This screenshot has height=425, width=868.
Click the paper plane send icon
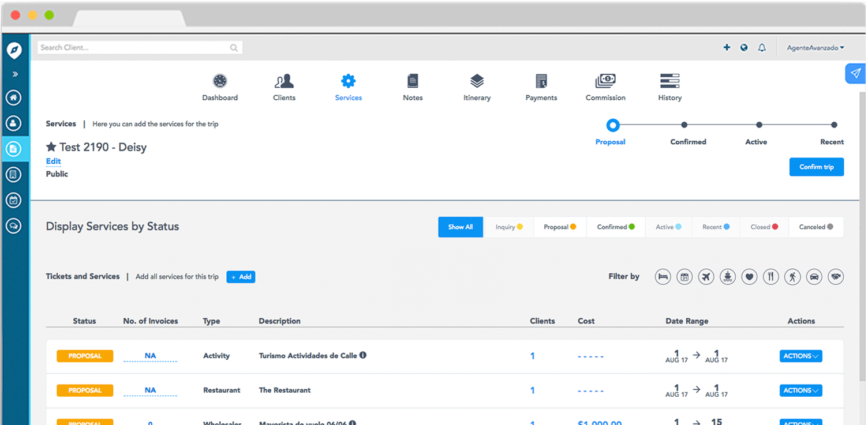click(x=855, y=74)
